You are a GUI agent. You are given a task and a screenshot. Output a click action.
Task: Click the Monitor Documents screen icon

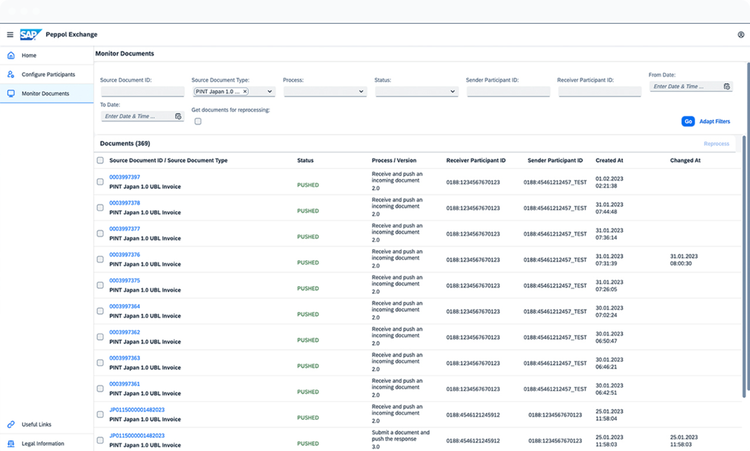tap(11, 93)
